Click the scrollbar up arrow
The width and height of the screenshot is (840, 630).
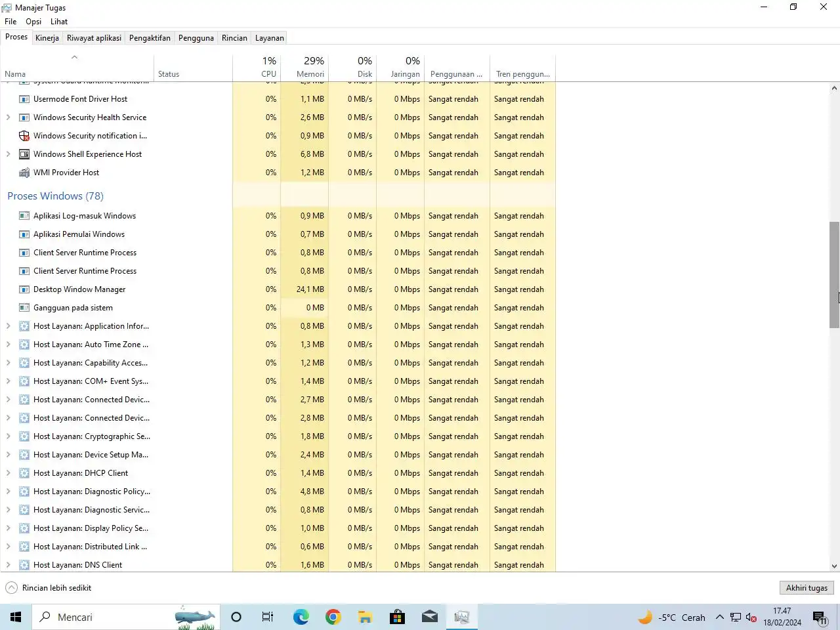click(x=834, y=88)
